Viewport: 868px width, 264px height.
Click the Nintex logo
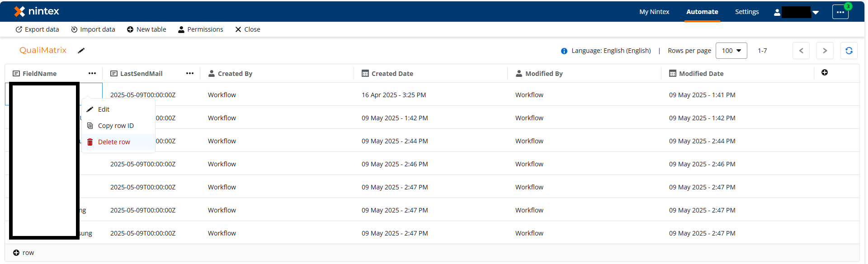click(37, 11)
